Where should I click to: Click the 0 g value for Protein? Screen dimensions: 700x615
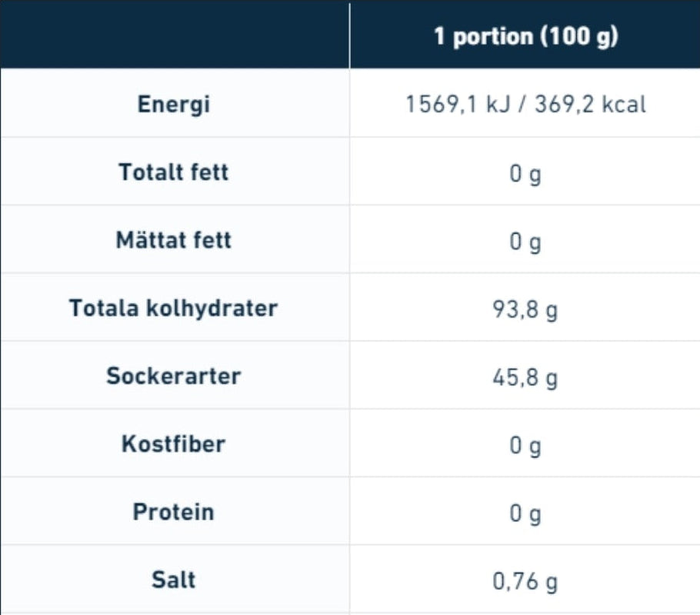[x=525, y=514]
